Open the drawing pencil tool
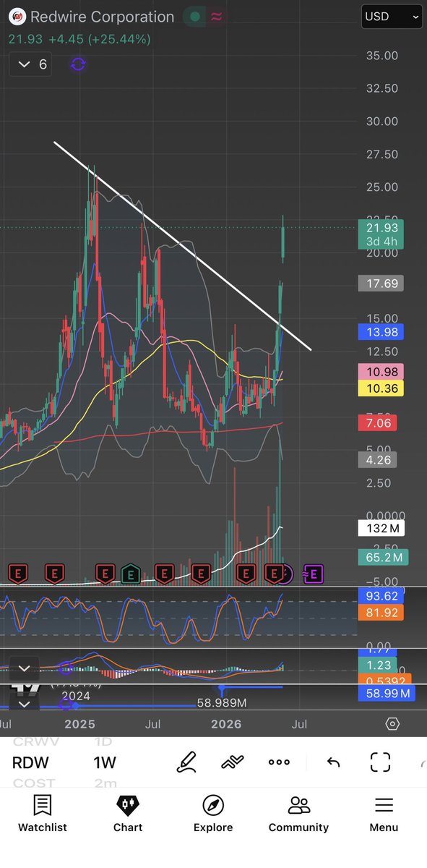This screenshot has height=868, width=427. click(x=187, y=762)
